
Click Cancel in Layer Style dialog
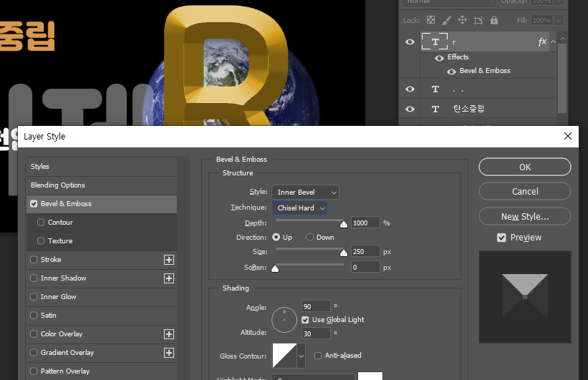[x=525, y=192]
